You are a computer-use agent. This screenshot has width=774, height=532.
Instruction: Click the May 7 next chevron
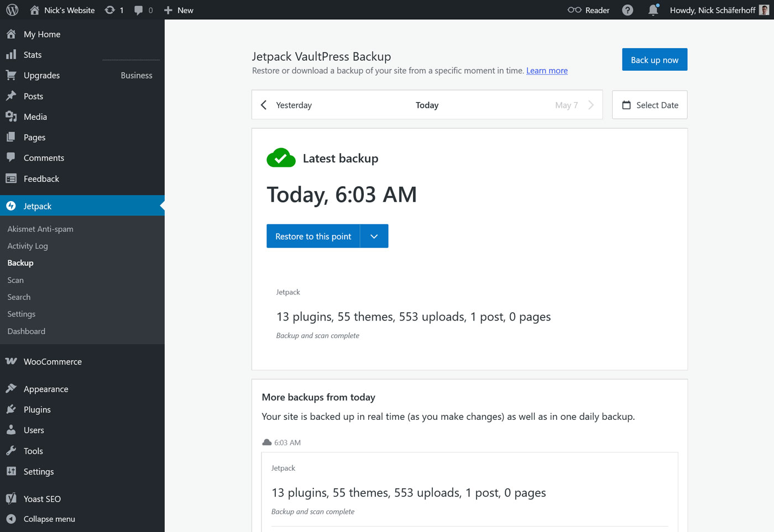click(x=591, y=105)
